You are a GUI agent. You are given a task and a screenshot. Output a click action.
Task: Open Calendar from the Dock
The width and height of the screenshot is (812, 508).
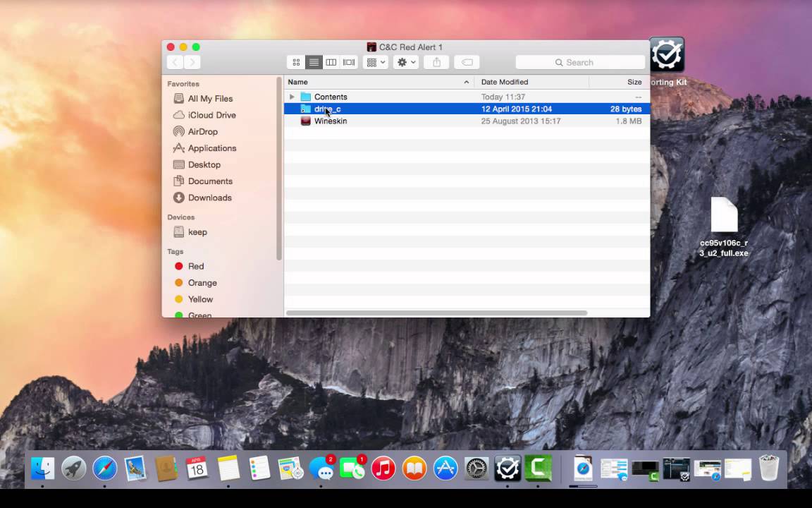197,468
